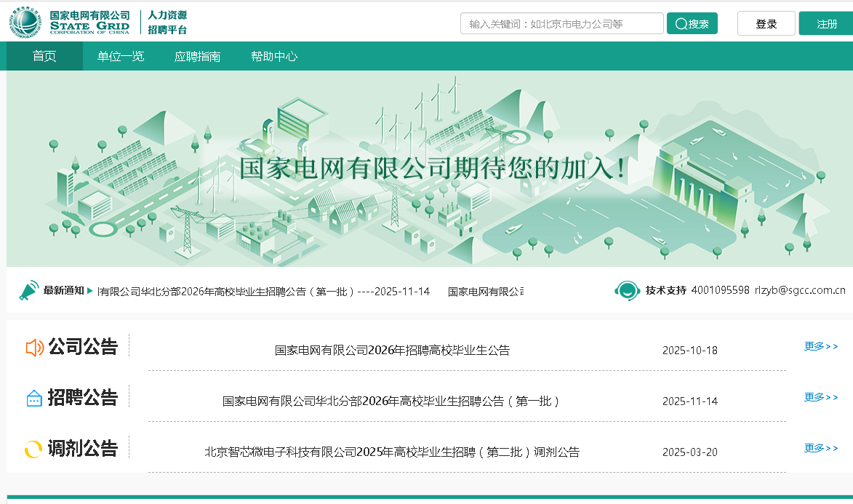Click the headset tech support icon
This screenshot has height=504, width=853.
coord(628,291)
